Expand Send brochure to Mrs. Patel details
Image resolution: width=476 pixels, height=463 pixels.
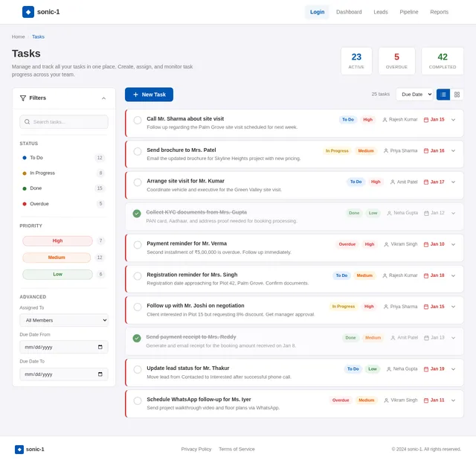tap(453, 150)
